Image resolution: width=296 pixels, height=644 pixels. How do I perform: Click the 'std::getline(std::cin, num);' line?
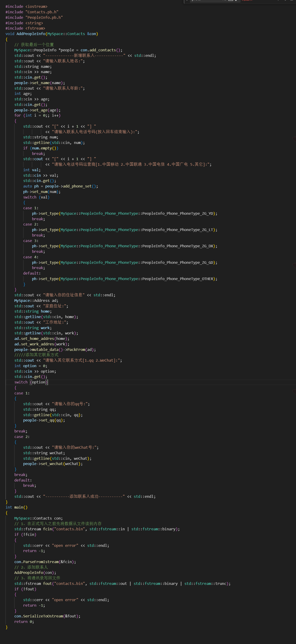(54, 143)
